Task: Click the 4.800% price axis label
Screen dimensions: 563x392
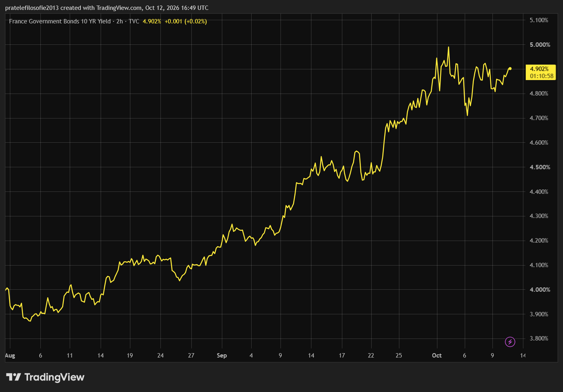Action: coord(539,94)
